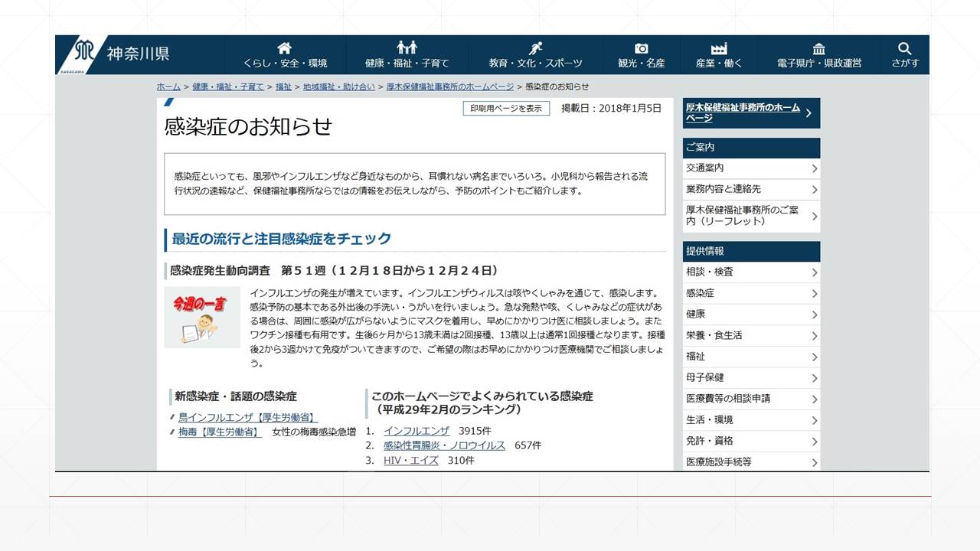Click the 神奈川県 site title
Image resolution: width=980 pixels, height=551 pixels.
(138, 54)
